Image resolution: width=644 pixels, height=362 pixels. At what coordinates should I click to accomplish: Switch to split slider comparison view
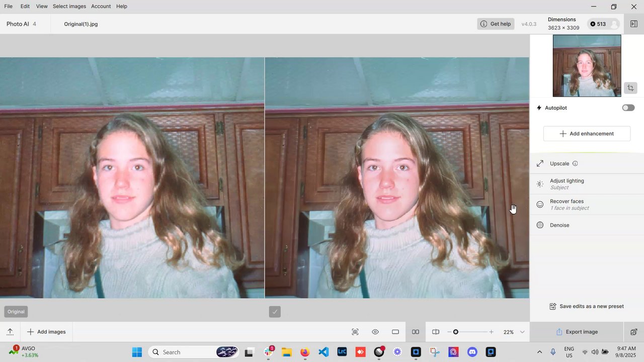coord(436,332)
